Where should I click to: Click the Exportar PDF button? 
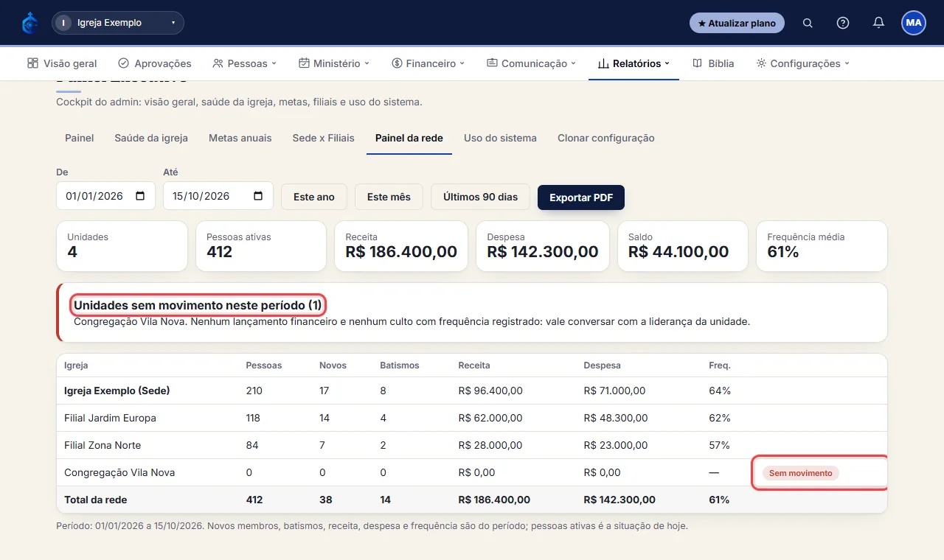[581, 197]
